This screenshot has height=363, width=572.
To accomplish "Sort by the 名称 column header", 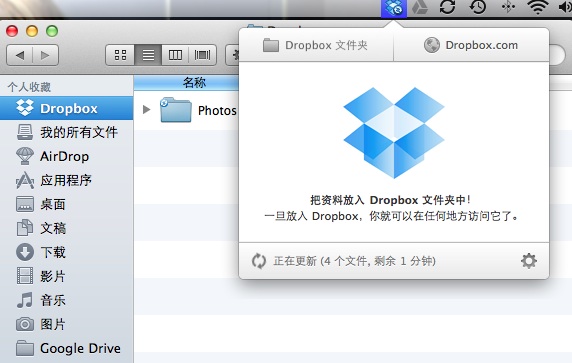I will coord(186,83).
